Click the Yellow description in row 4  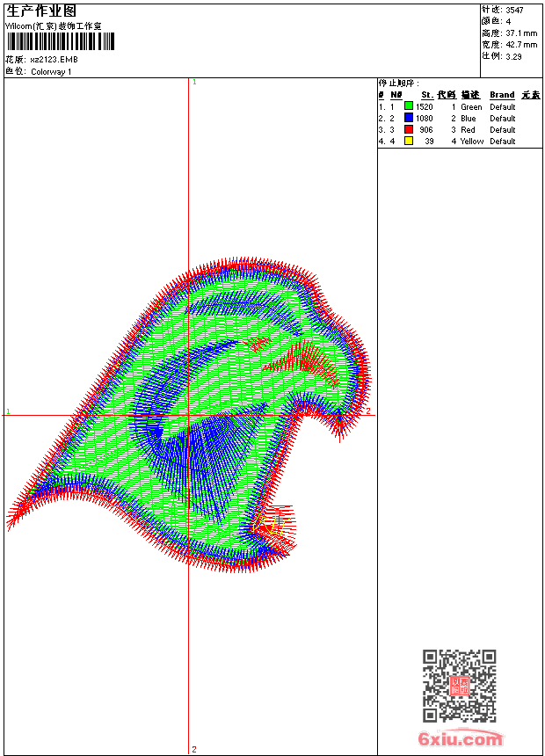tap(472, 142)
